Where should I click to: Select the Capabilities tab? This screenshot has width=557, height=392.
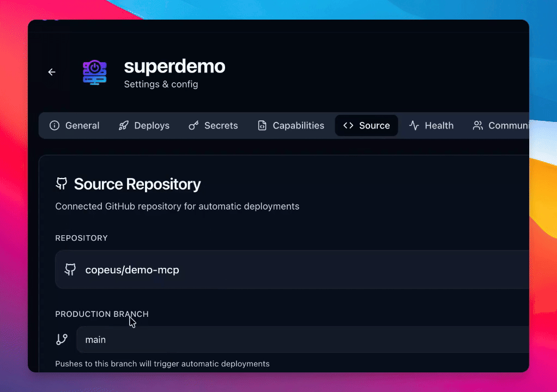tap(291, 126)
